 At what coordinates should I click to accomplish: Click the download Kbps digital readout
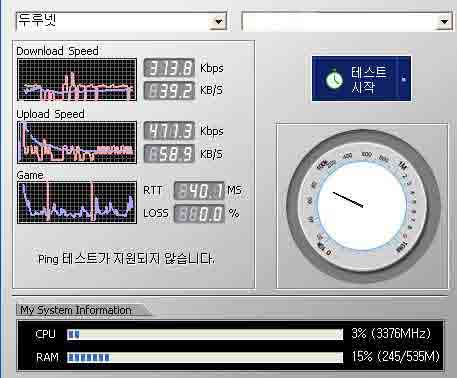tap(169, 68)
